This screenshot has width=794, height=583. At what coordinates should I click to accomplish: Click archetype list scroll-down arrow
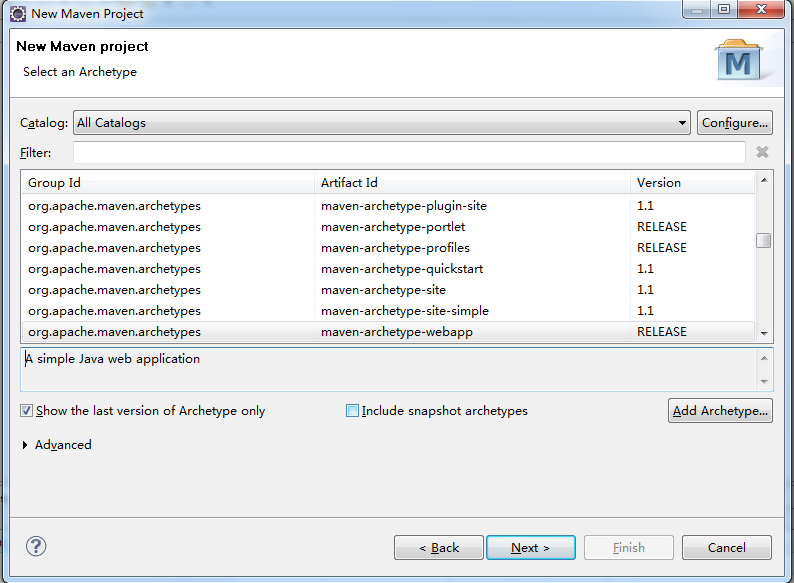pos(764,333)
